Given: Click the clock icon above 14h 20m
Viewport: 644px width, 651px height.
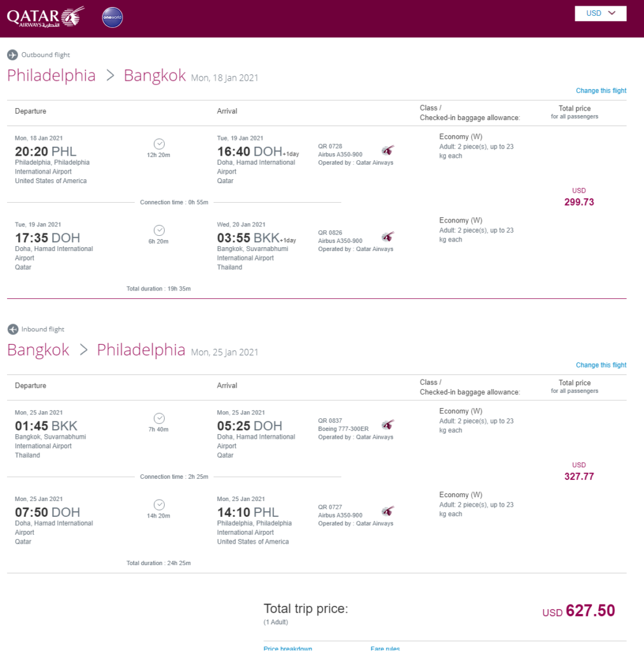Looking at the screenshot, I should (159, 505).
